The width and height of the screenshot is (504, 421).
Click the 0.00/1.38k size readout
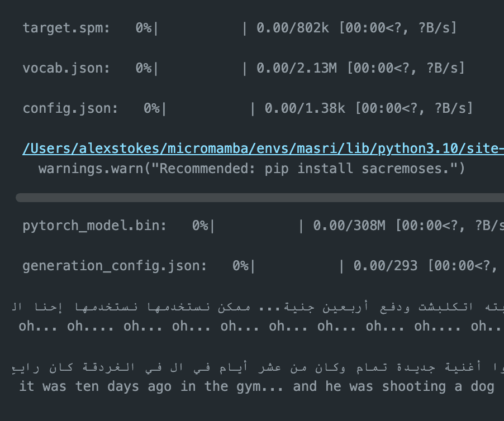pyautogui.click(x=305, y=108)
